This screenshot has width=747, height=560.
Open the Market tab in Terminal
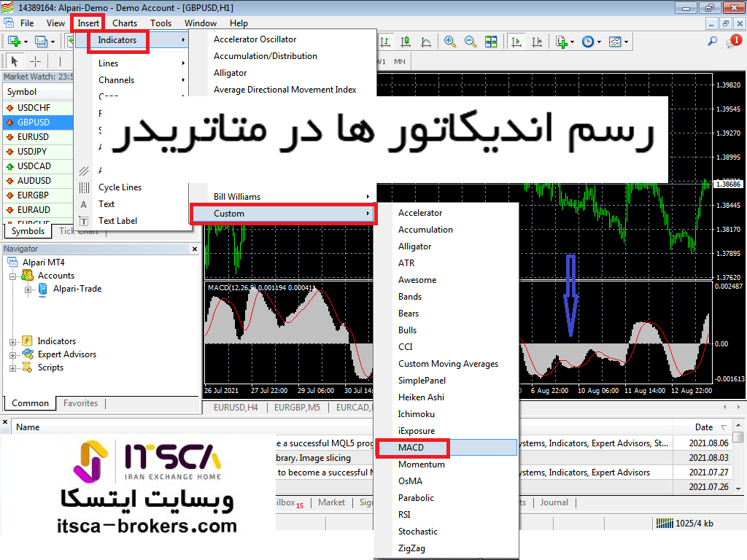[x=331, y=502]
